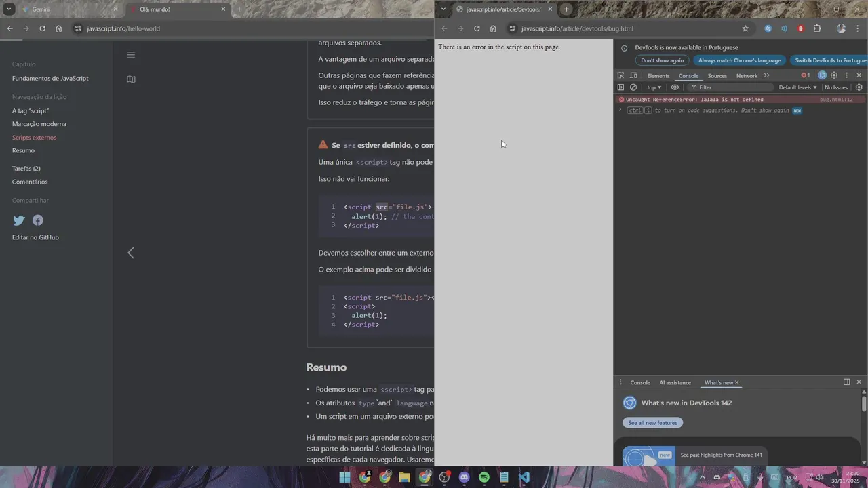
Task: Open the Chrome profile avatar
Action: 842,28
